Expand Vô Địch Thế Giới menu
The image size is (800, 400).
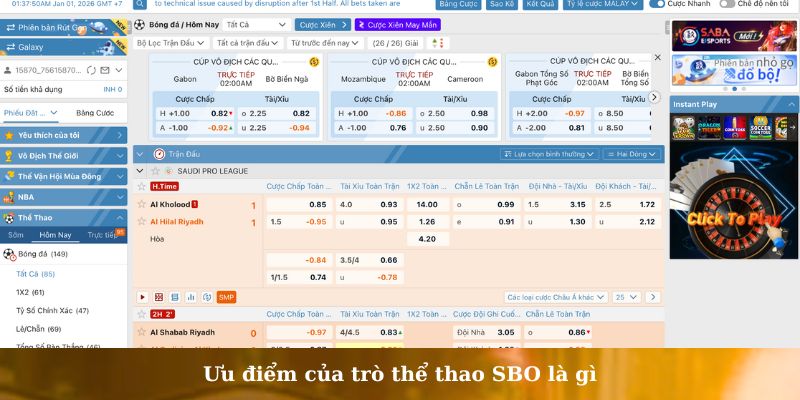[x=64, y=156]
